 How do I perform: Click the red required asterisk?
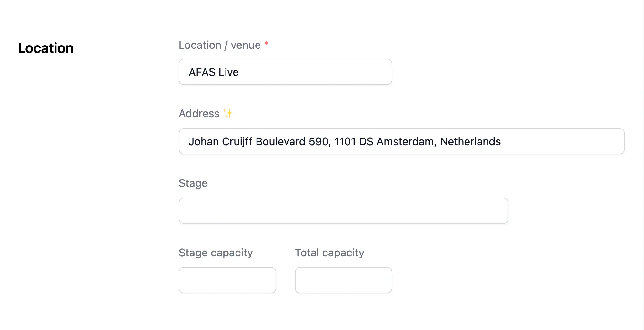(x=267, y=44)
